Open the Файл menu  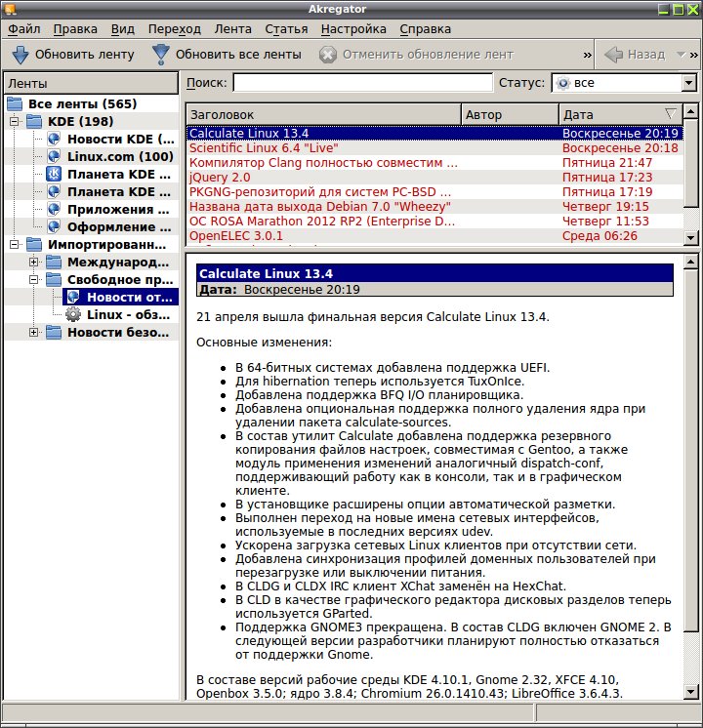[24, 28]
